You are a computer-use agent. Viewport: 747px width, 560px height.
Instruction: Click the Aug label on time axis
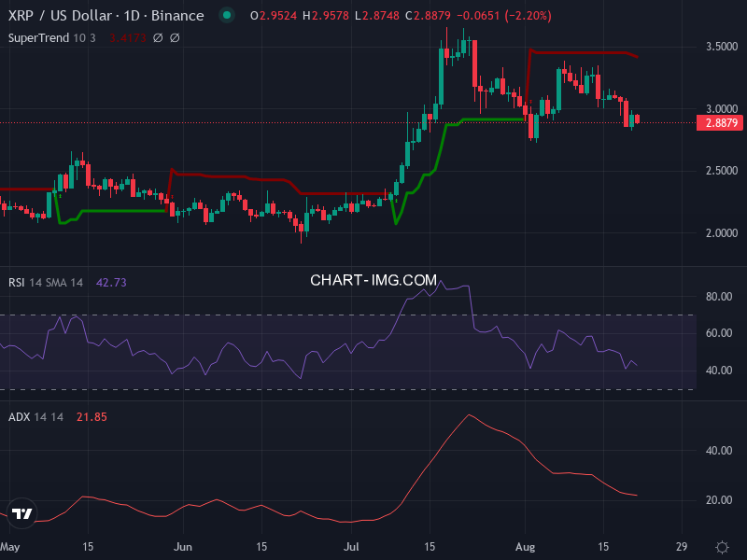coord(525,547)
